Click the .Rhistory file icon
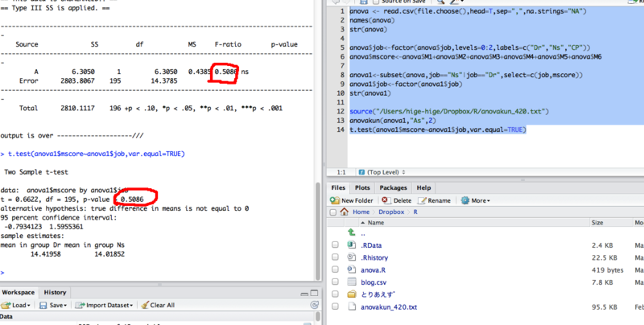 click(x=351, y=257)
